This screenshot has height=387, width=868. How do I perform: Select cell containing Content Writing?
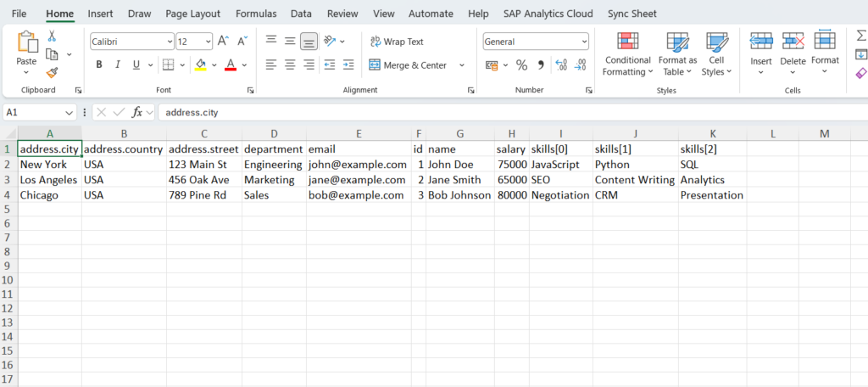click(636, 180)
